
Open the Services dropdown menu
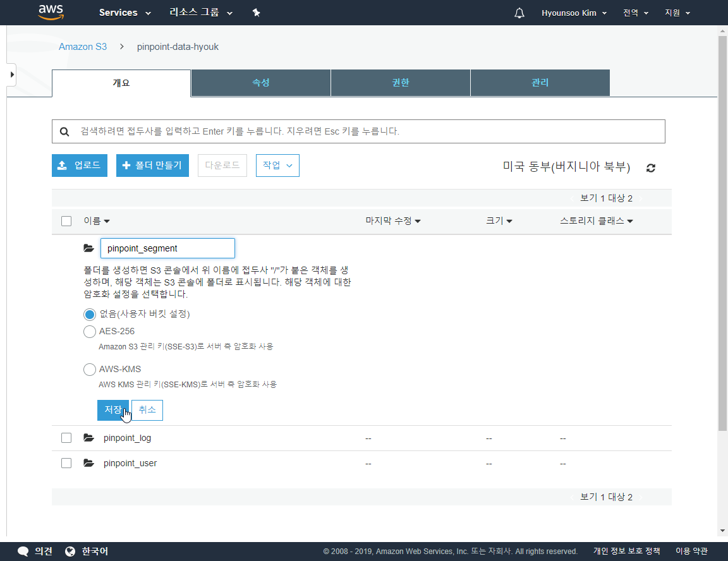point(125,13)
